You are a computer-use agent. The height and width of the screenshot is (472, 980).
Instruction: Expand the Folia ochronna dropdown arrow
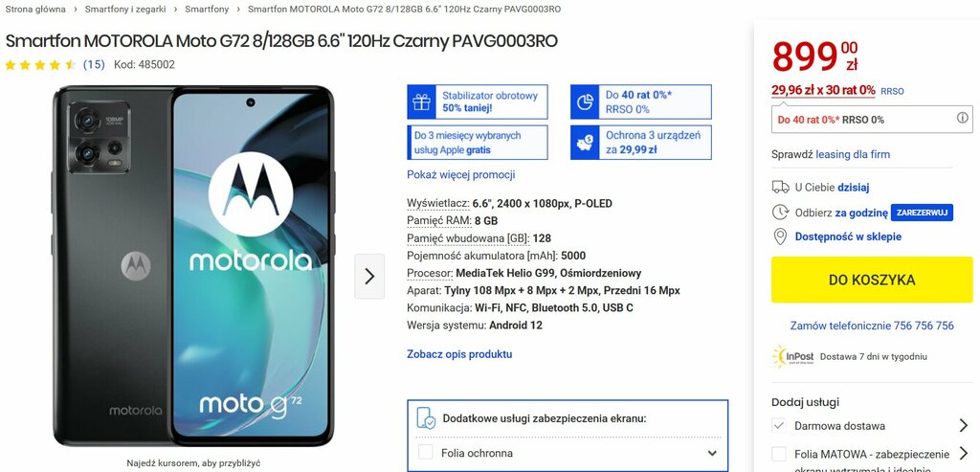tap(712, 453)
